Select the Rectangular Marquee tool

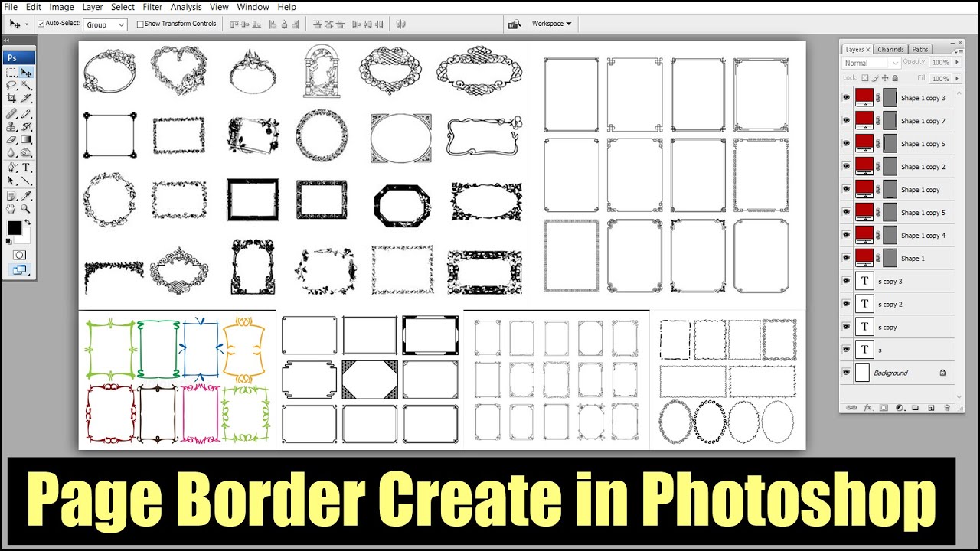pyautogui.click(x=11, y=73)
